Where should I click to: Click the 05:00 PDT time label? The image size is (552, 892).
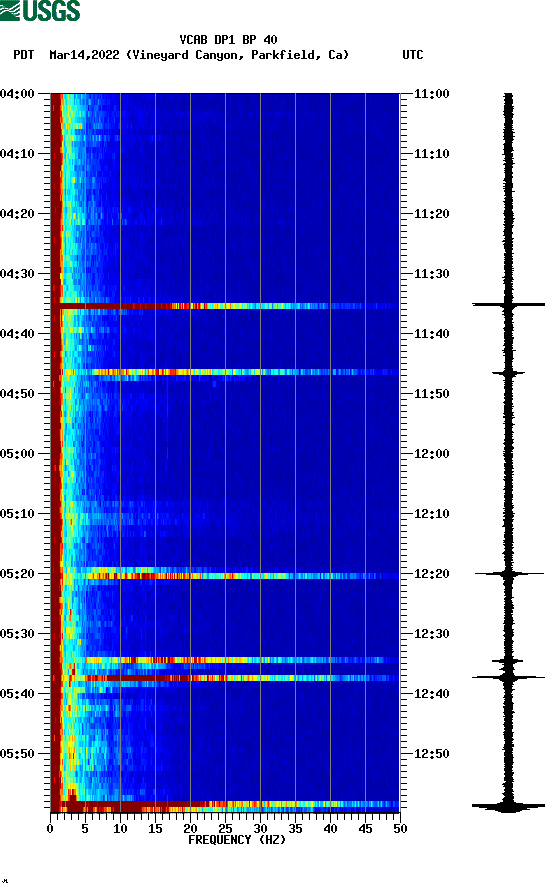point(17,454)
